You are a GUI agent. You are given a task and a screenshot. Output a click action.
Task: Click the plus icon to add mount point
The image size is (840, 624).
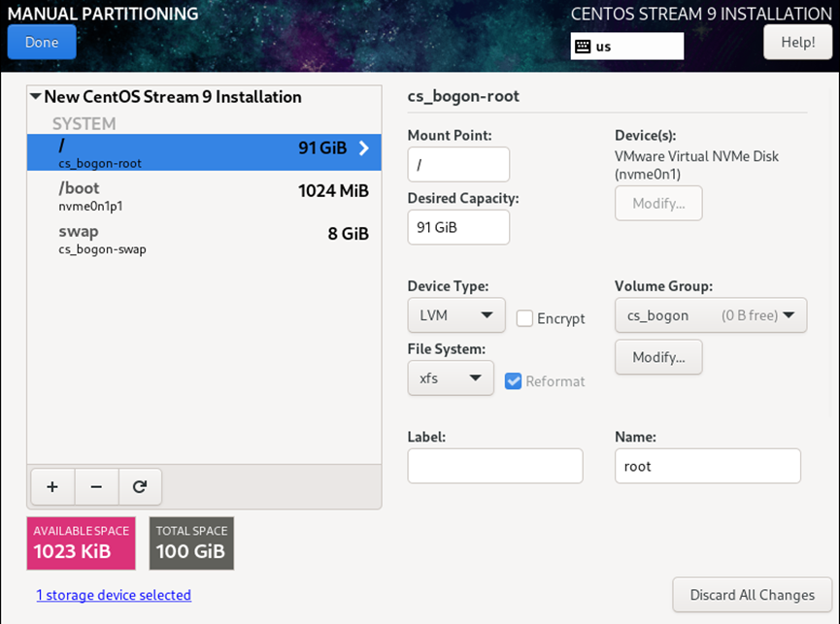click(52, 487)
